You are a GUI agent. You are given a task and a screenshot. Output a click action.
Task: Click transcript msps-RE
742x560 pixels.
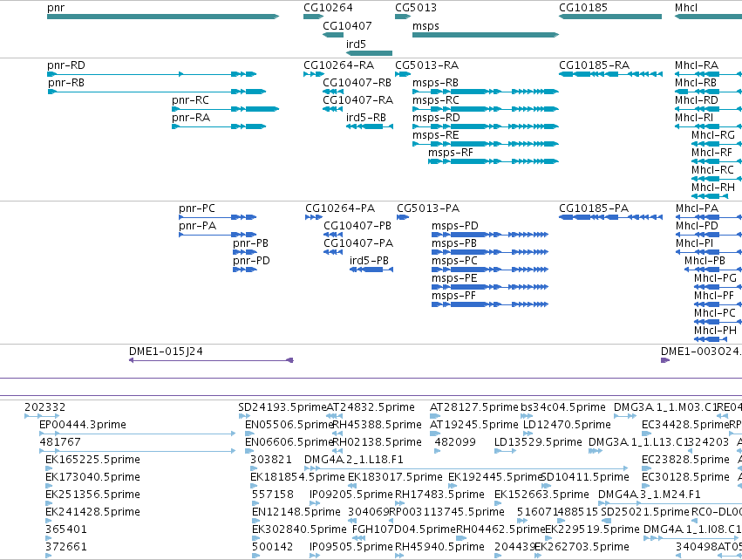click(x=486, y=144)
